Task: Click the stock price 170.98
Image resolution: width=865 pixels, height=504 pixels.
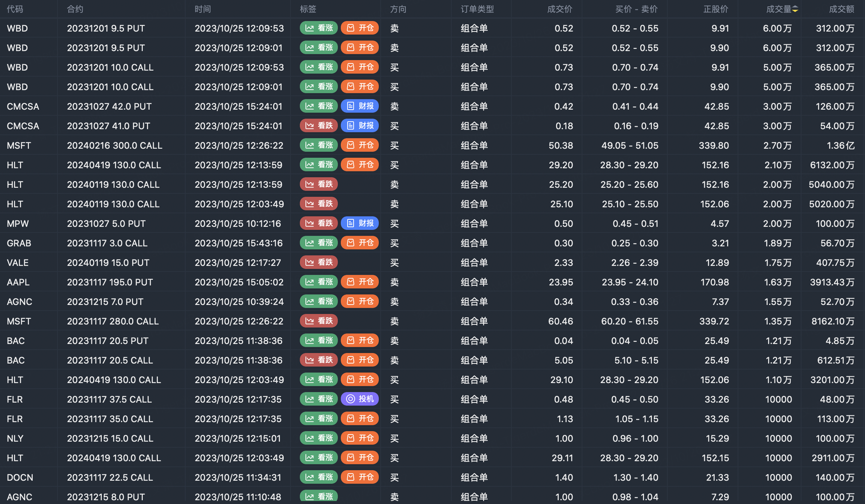Action: pyautogui.click(x=715, y=282)
